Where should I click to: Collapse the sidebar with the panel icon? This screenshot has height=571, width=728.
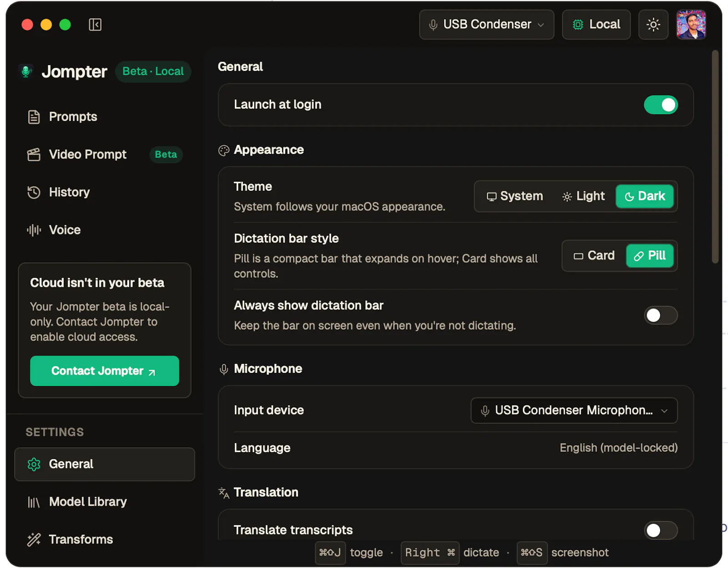point(95,25)
